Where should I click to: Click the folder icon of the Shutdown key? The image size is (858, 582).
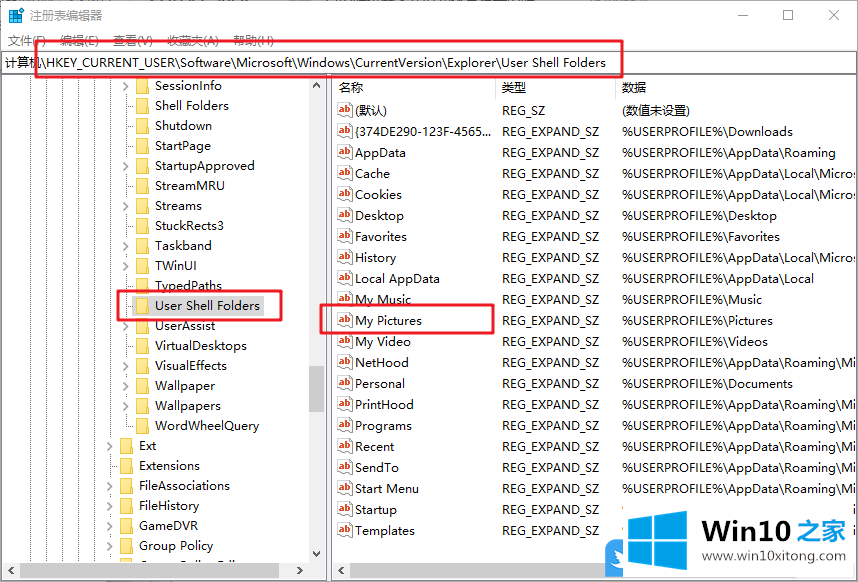(142, 126)
